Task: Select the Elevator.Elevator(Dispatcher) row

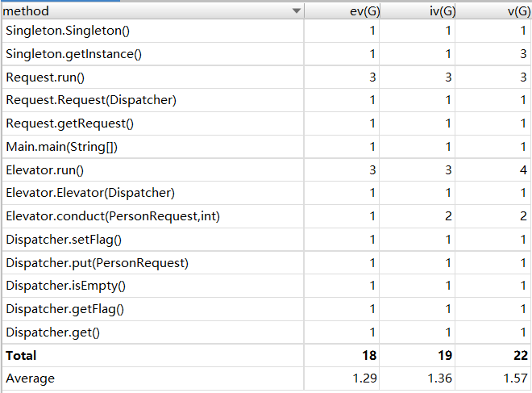Action: [x=266, y=193]
